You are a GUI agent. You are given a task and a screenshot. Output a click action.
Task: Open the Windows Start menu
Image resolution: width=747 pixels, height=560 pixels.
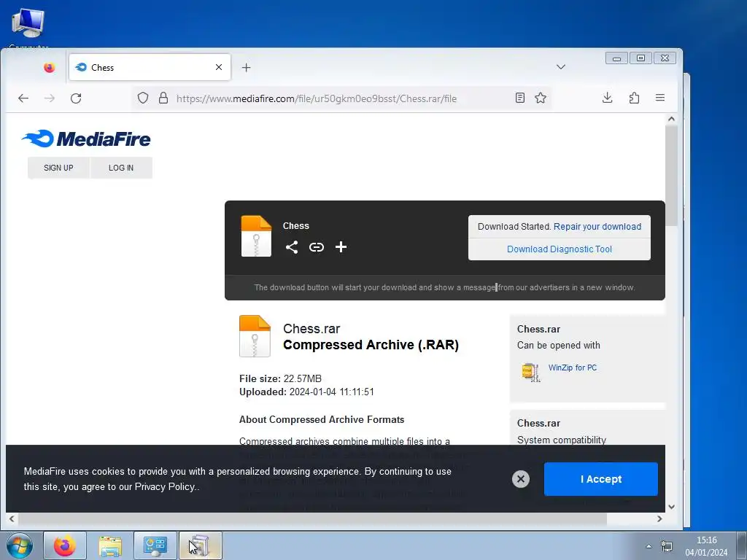tap(20, 545)
